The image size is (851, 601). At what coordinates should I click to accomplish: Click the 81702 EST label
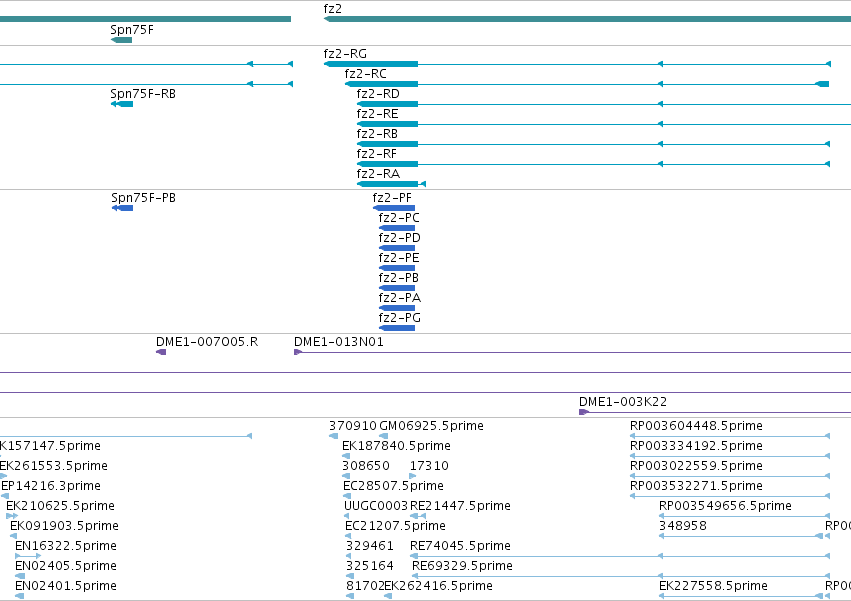(365, 586)
